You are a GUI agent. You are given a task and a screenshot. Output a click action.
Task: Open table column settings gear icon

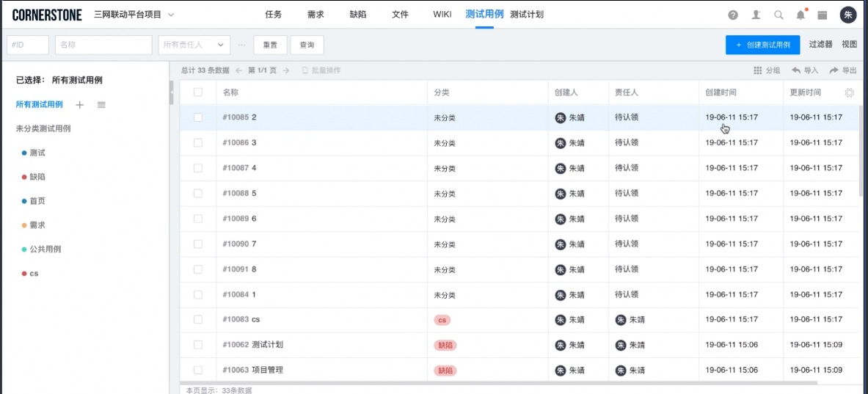[x=850, y=92]
